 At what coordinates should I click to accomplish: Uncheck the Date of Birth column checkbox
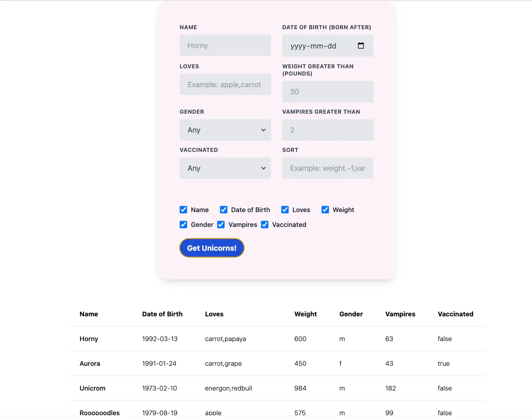(x=224, y=209)
